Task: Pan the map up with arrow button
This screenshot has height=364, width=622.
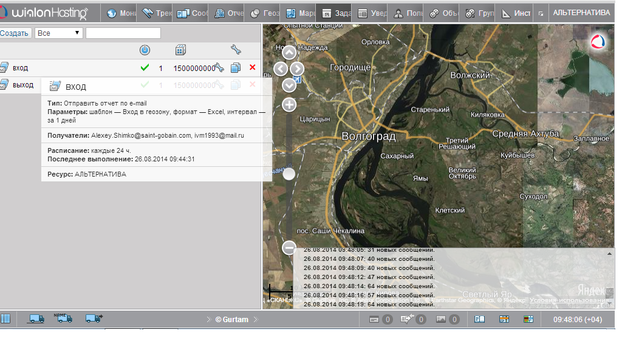Action: 289,53
